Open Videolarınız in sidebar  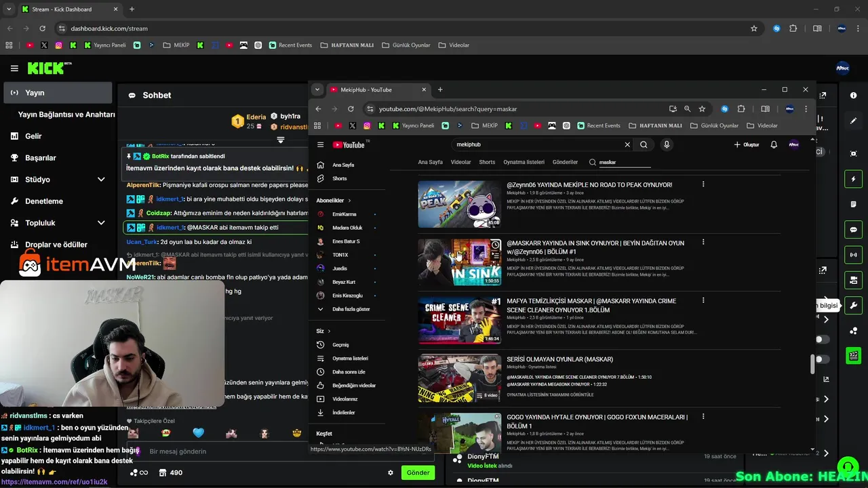pos(344,399)
